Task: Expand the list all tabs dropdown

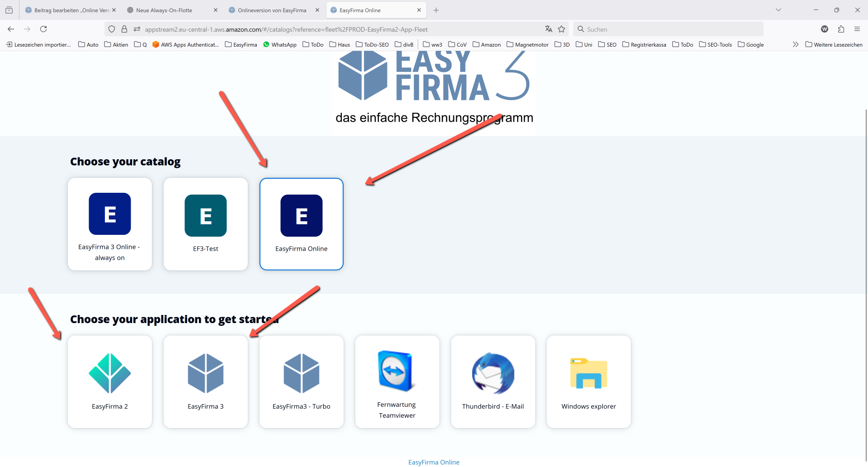Action: 778,10
